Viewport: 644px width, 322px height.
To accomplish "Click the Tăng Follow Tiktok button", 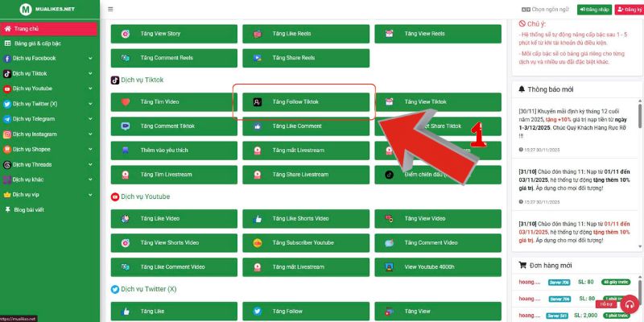I will coord(306,102).
